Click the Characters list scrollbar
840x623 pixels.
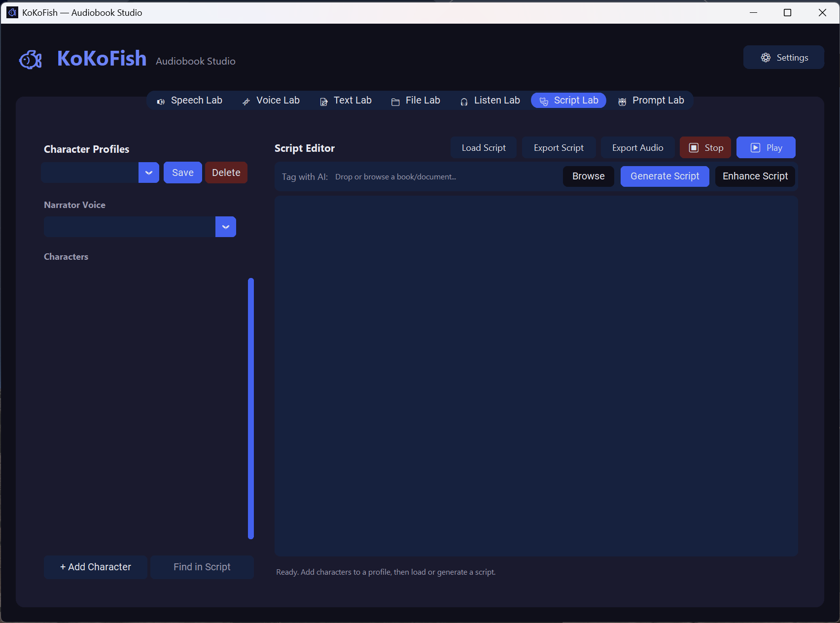pyautogui.click(x=251, y=409)
